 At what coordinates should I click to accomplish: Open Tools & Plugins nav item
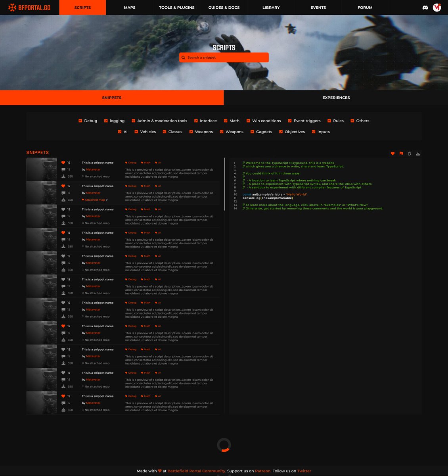coord(177,8)
